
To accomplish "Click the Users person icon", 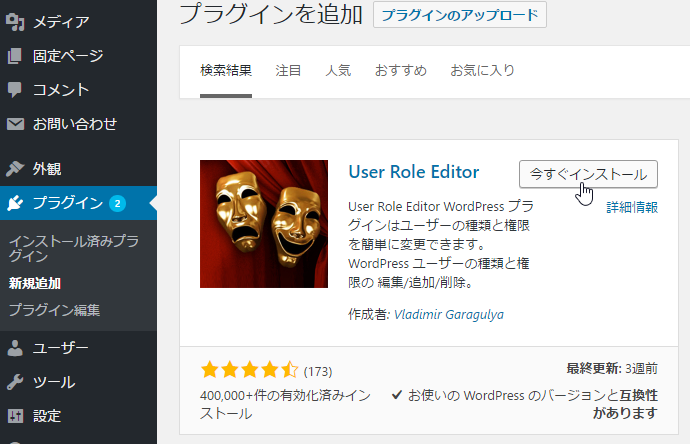I will tap(15, 348).
